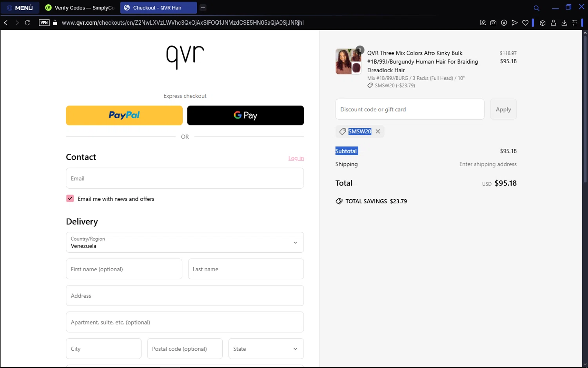Toggle the VPN badge in address bar
The height and width of the screenshot is (368, 588).
point(44,23)
